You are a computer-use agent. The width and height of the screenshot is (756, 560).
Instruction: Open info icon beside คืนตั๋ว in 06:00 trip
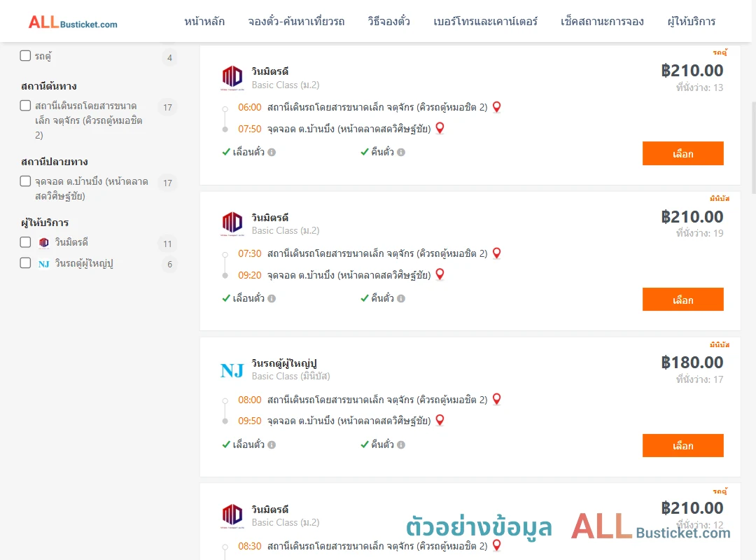coord(401,153)
